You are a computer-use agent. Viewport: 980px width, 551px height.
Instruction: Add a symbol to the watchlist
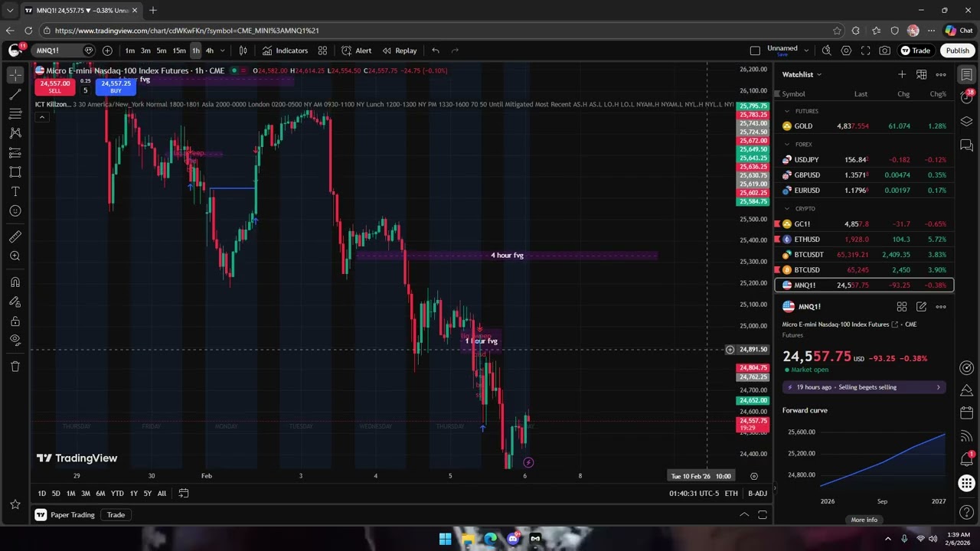(x=902, y=74)
